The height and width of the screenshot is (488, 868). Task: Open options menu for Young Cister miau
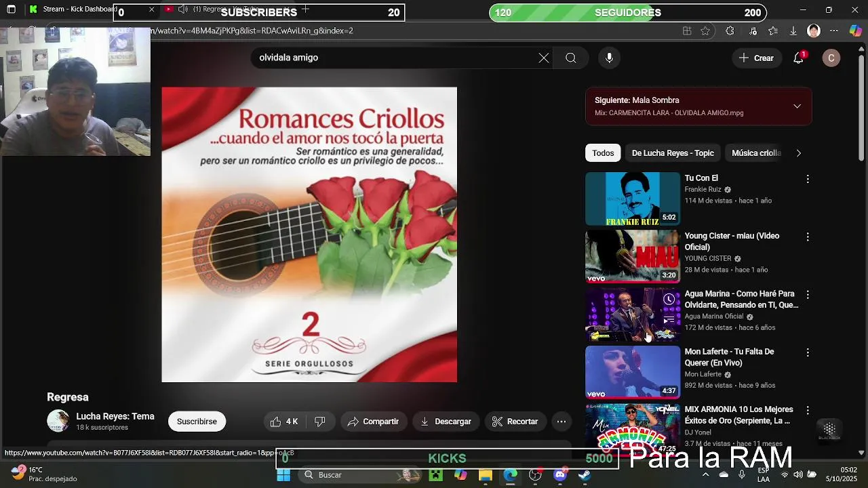tap(807, 237)
